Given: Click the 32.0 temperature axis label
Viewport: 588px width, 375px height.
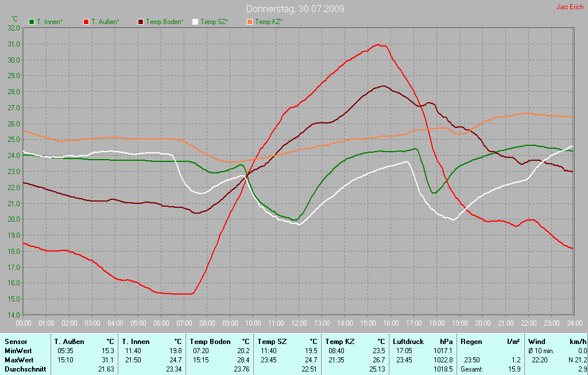Looking at the screenshot, I should (14, 28).
